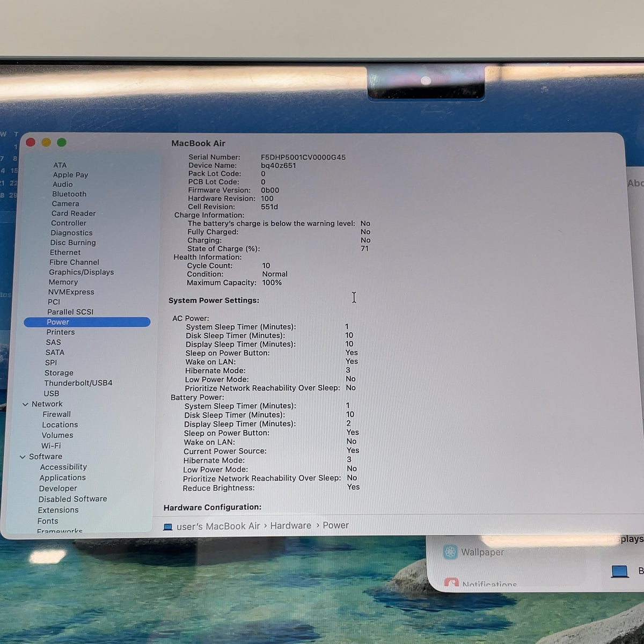Image resolution: width=644 pixels, height=644 pixels.
Task: Select Wi-Fi under Network
Action: (51, 446)
